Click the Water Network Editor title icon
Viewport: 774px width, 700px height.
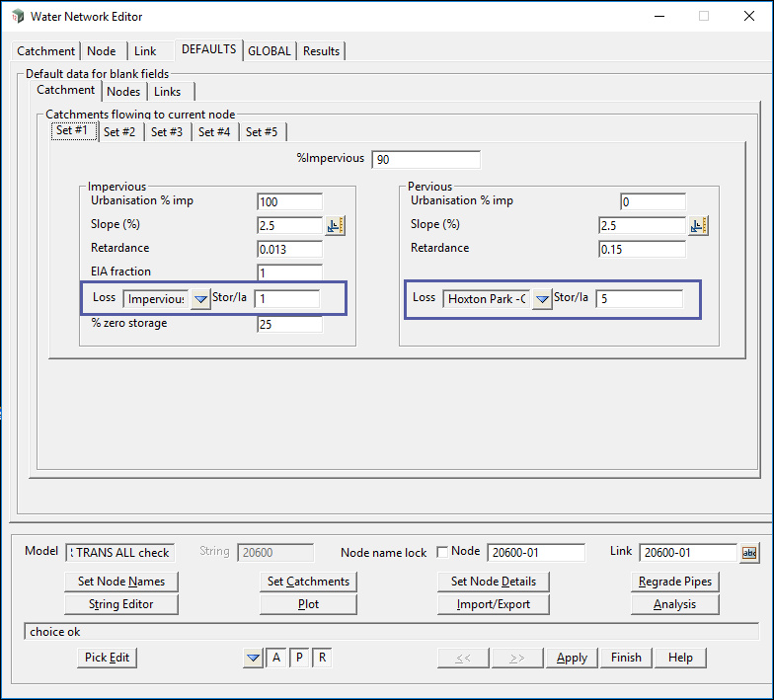click(x=17, y=17)
